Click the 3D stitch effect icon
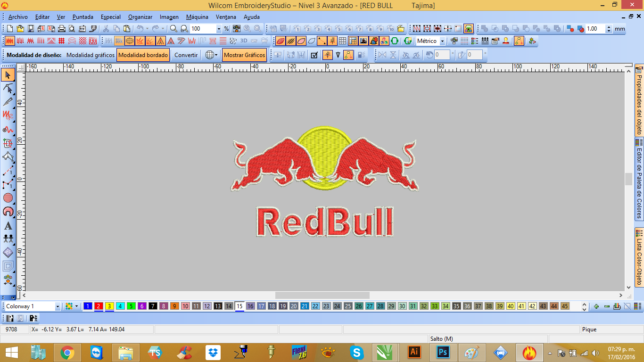This screenshot has width=644, height=362. (244, 41)
